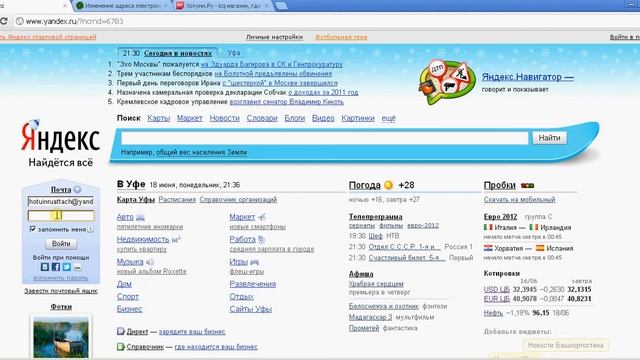Click the Скачать на мобильный link
This screenshot has height=360, width=640.
point(519,200)
